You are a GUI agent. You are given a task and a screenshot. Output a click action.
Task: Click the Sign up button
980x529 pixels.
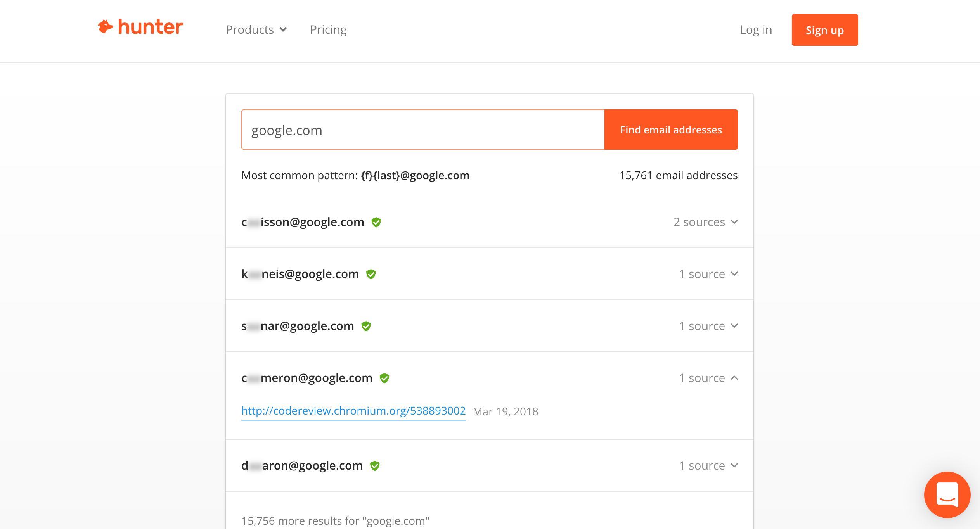(824, 30)
